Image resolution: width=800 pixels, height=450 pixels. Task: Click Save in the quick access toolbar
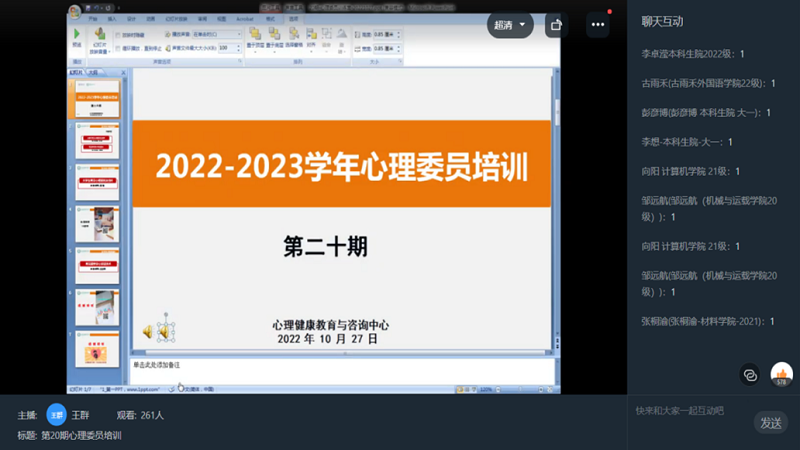[88, 8]
